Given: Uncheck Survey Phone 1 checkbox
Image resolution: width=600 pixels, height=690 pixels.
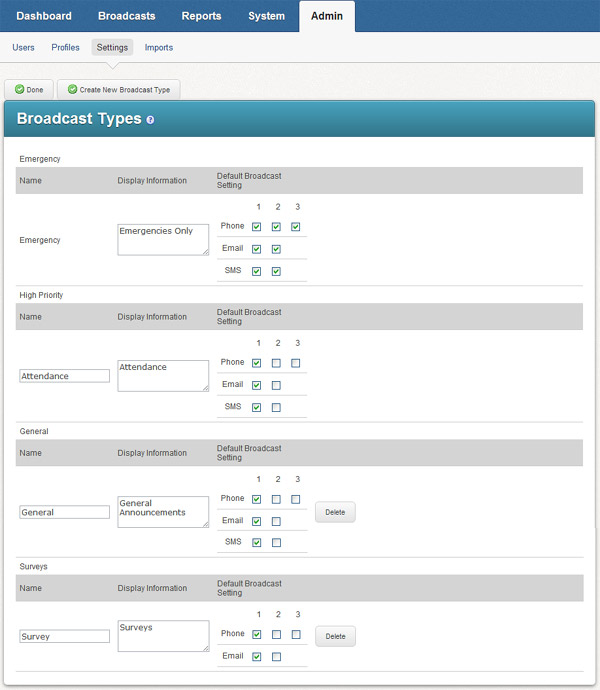Looking at the screenshot, I should (x=256, y=634).
